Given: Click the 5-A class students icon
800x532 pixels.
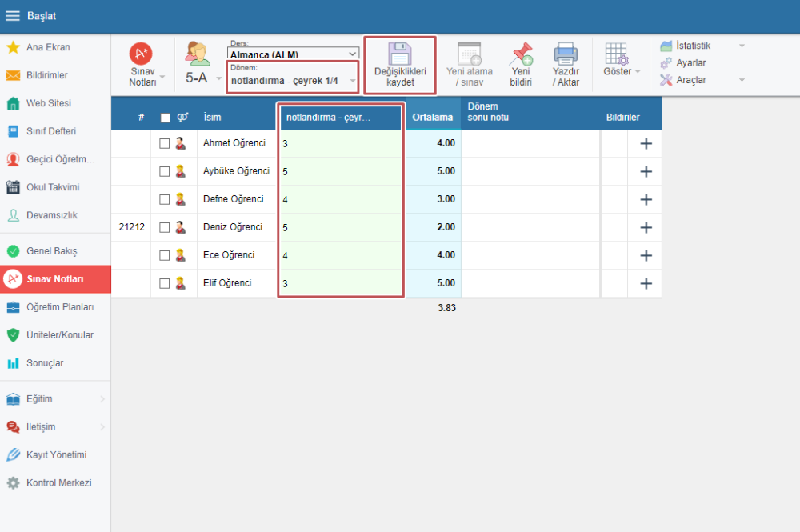Looking at the screenshot, I should coord(198,54).
